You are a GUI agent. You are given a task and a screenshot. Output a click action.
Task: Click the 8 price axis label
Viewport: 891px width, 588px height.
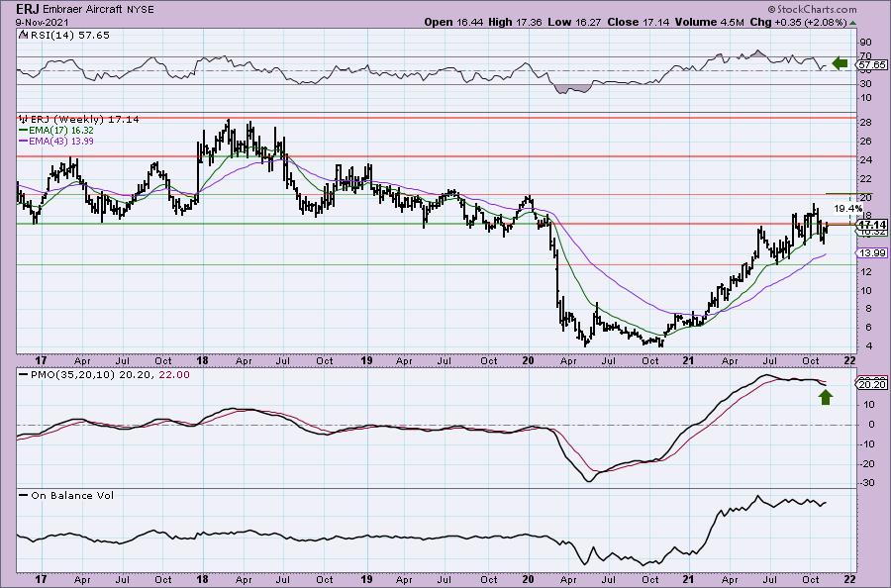point(868,309)
